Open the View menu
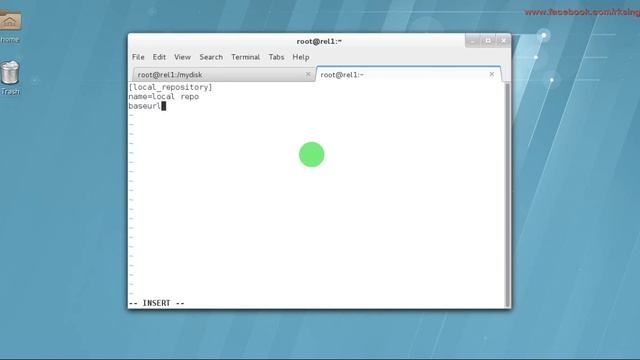The height and width of the screenshot is (360, 640). coord(182,57)
